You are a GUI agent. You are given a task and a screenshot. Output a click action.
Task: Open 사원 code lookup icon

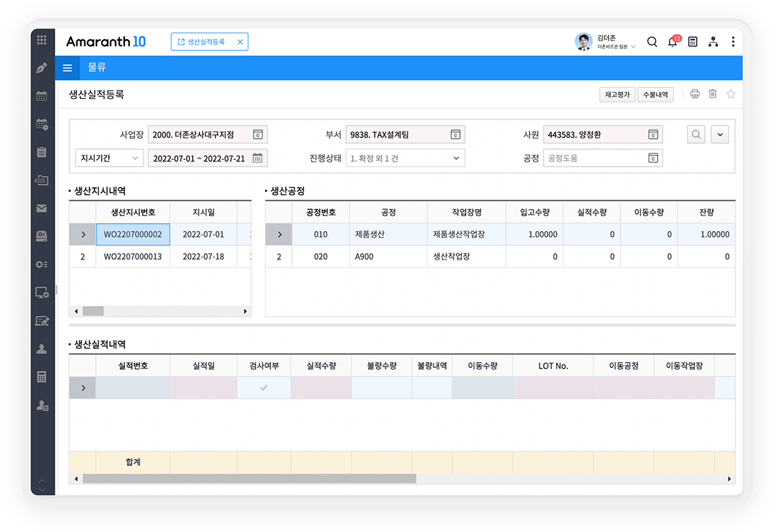click(x=653, y=135)
